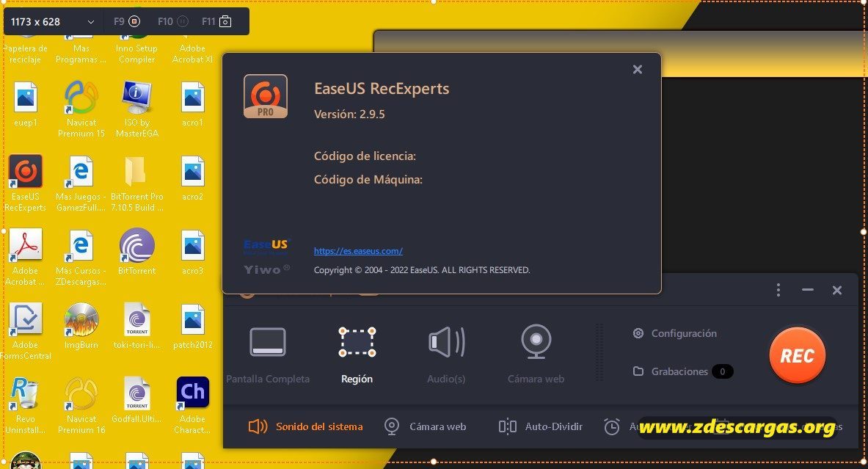Open the three-dot menu in RecExperts
The height and width of the screenshot is (469, 868).
point(778,290)
